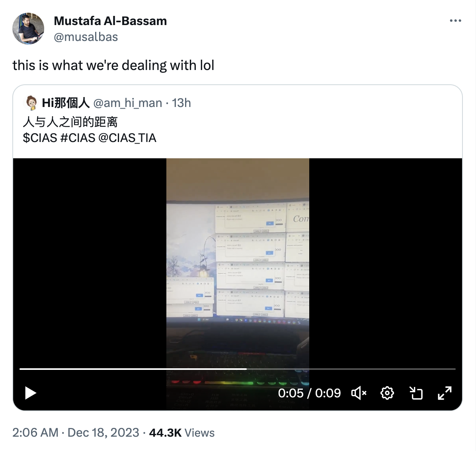Open the Hi那個人 avatar in quoted tweet

pyautogui.click(x=31, y=103)
